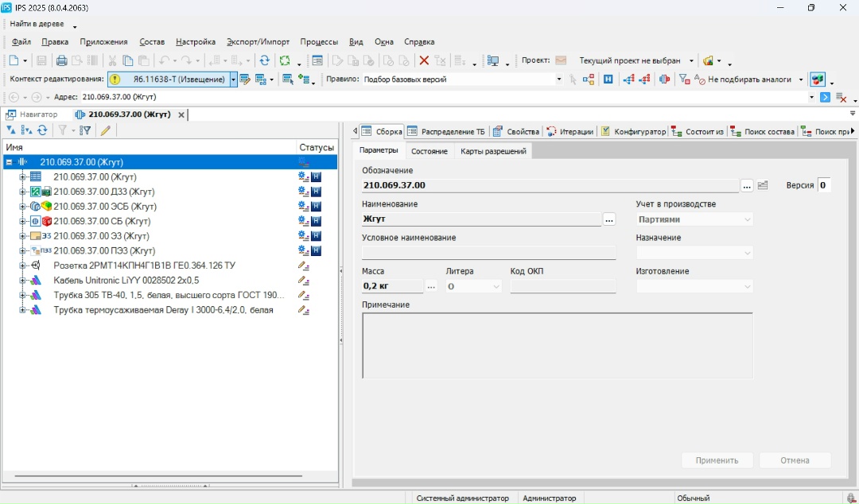
Task: Open the Литера dropdown
Action: tap(496, 287)
